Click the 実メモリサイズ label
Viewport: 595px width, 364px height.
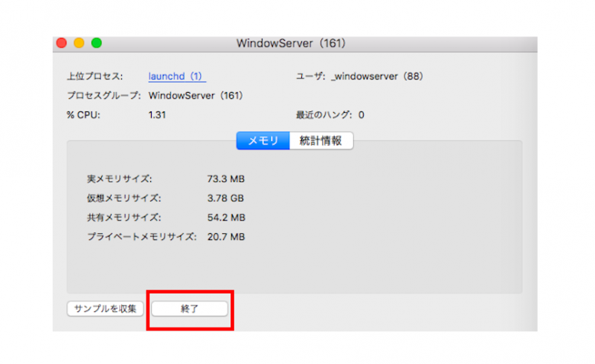119,179
